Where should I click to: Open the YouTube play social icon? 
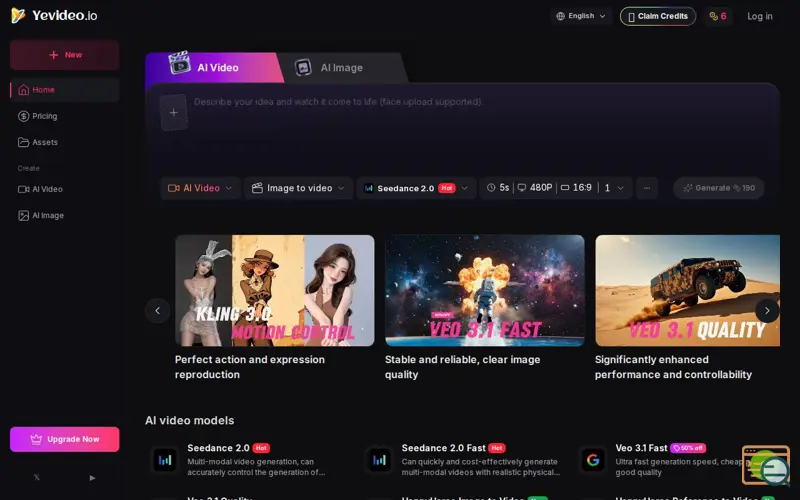coord(92,478)
